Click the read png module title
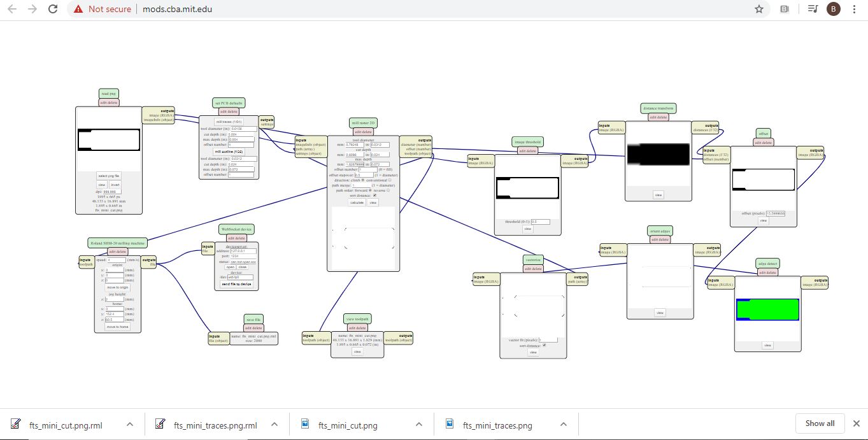This screenshot has width=868, height=440. [x=109, y=94]
